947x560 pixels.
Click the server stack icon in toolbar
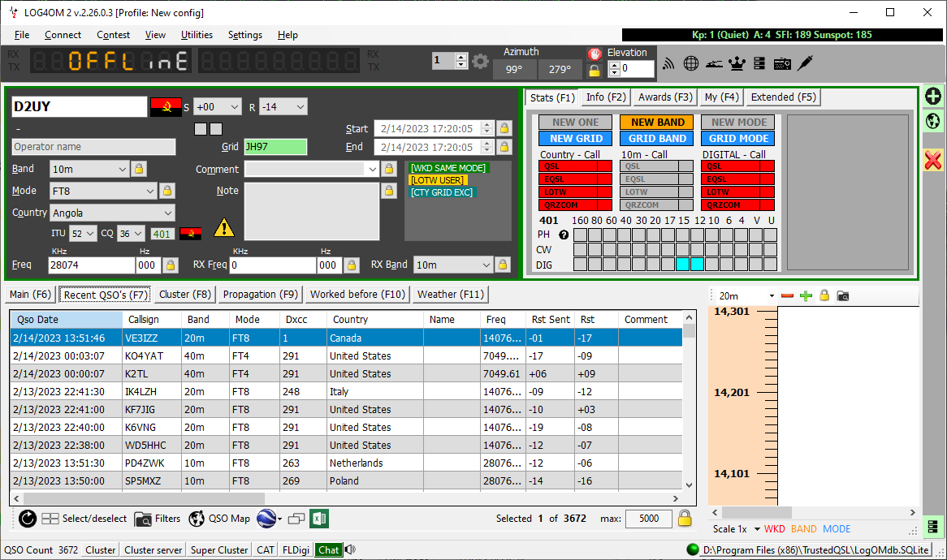(759, 62)
